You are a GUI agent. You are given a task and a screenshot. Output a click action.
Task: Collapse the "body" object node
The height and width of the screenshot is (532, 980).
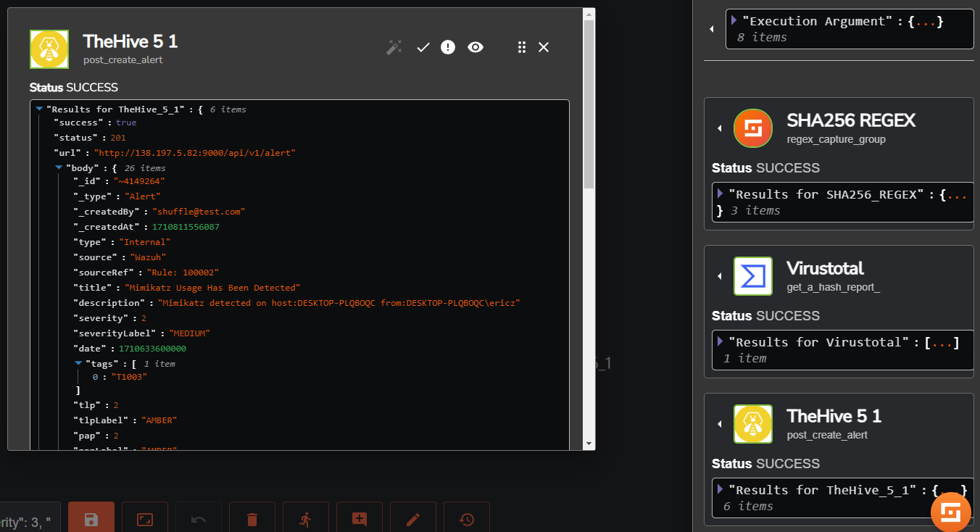[x=59, y=167]
